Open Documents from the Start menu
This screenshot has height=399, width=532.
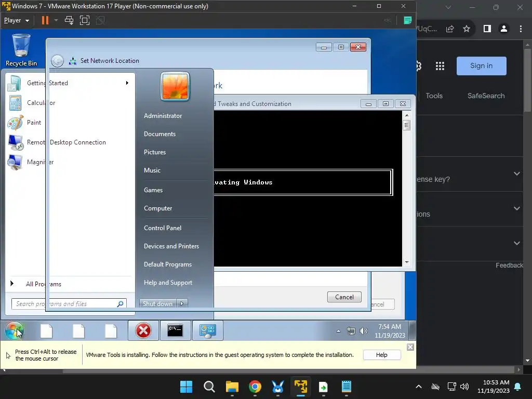[x=160, y=134]
